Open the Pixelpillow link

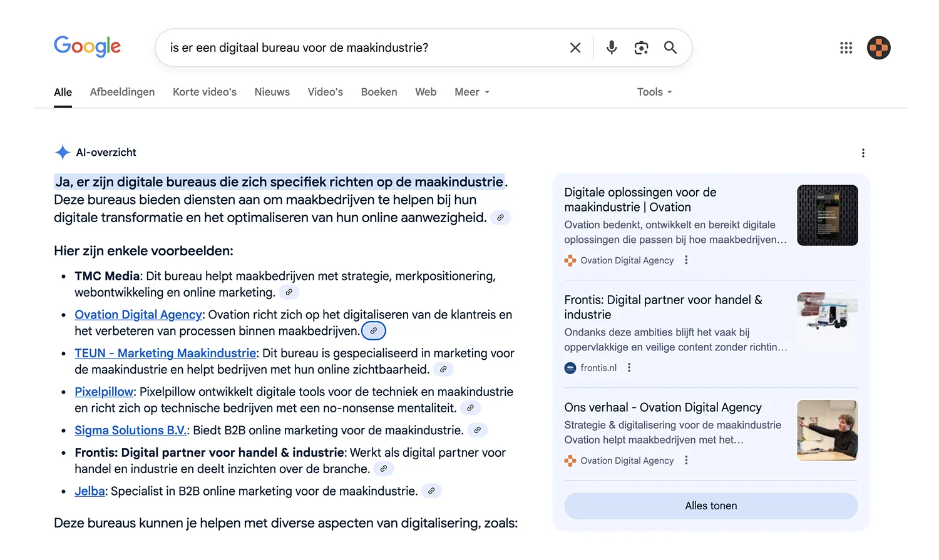[x=104, y=392]
